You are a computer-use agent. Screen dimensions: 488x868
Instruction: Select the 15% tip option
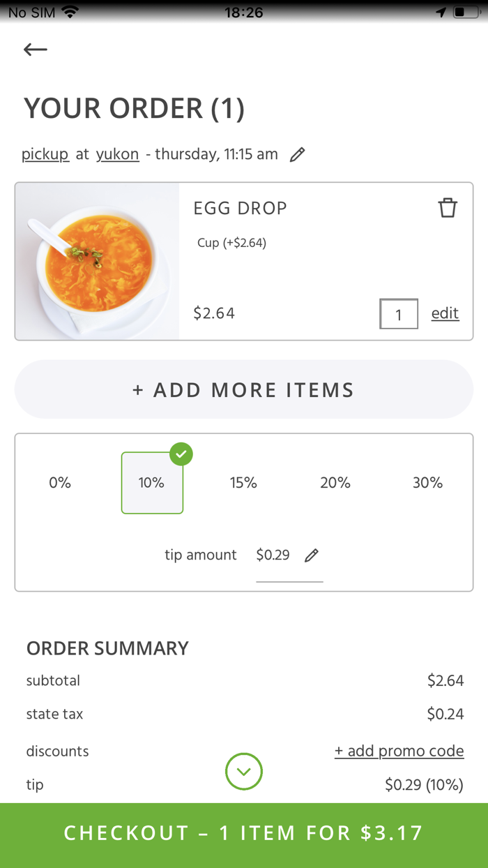click(x=243, y=483)
